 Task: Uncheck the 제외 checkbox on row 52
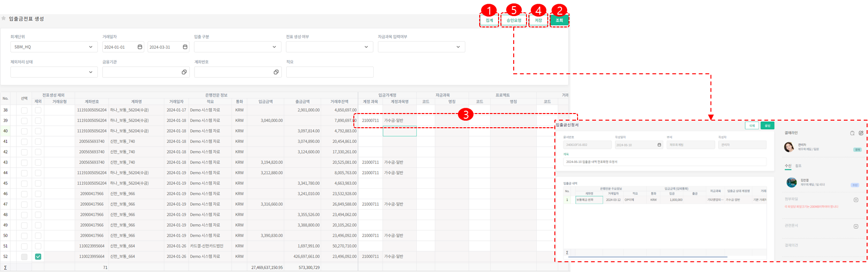(38, 257)
